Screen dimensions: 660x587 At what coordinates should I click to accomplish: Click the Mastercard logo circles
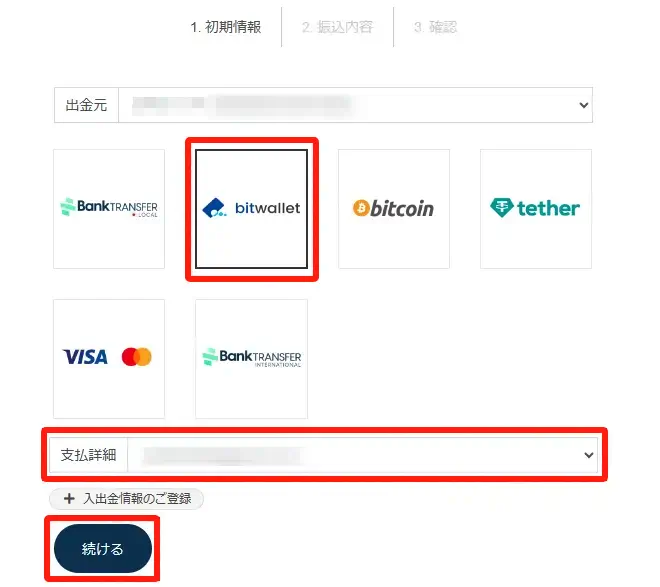click(x=136, y=357)
